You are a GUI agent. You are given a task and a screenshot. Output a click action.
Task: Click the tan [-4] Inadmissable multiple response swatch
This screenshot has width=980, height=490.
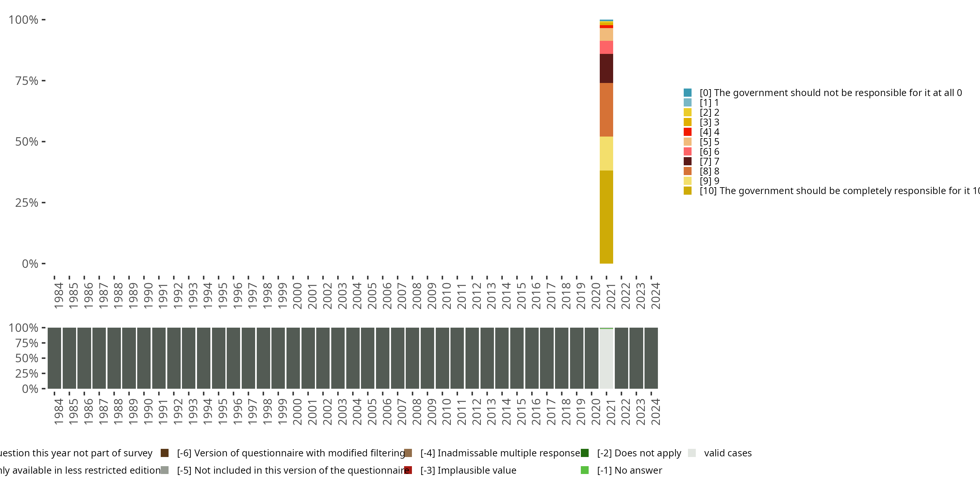point(408,453)
